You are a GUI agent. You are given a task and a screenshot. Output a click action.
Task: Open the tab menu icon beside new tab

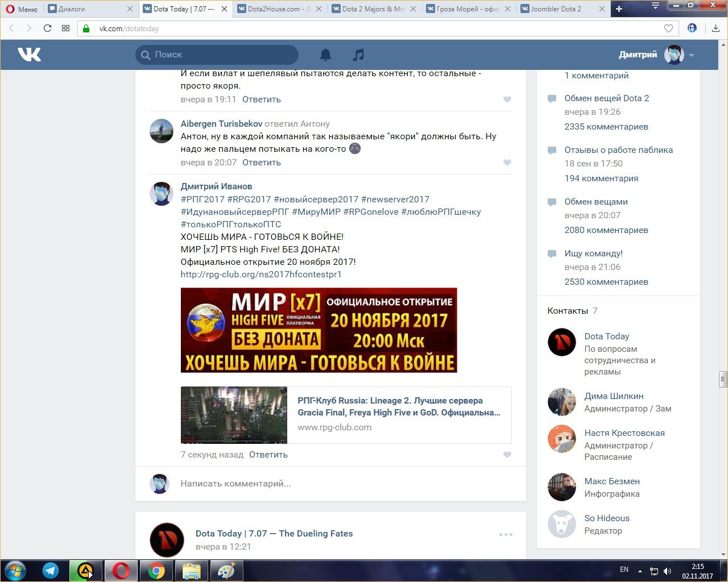point(655,6)
